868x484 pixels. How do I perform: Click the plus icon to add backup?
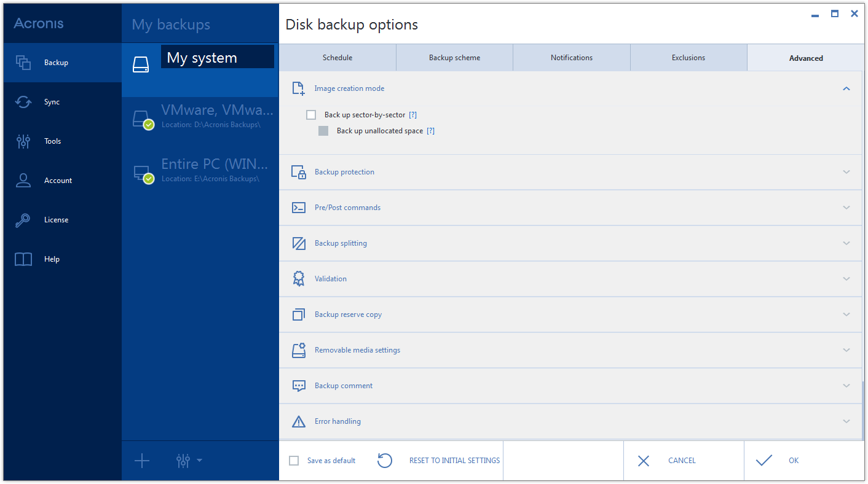pyautogui.click(x=142, y=461)
